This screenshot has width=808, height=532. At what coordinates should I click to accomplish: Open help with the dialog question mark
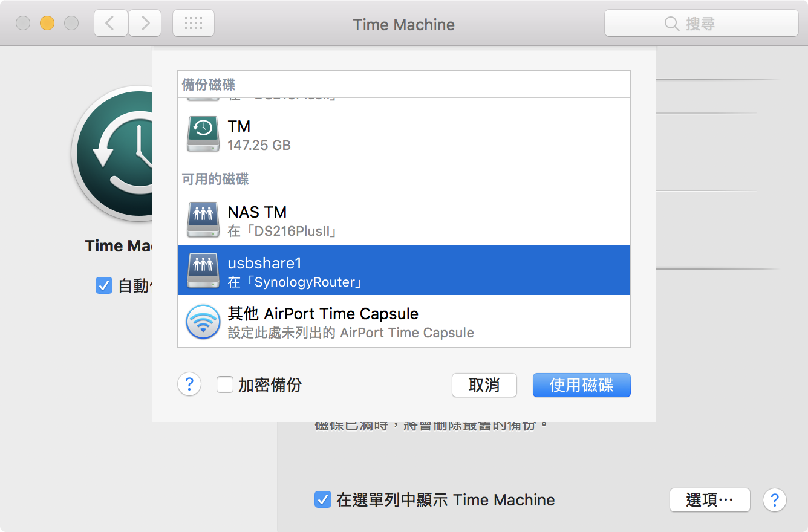[189, 384]
